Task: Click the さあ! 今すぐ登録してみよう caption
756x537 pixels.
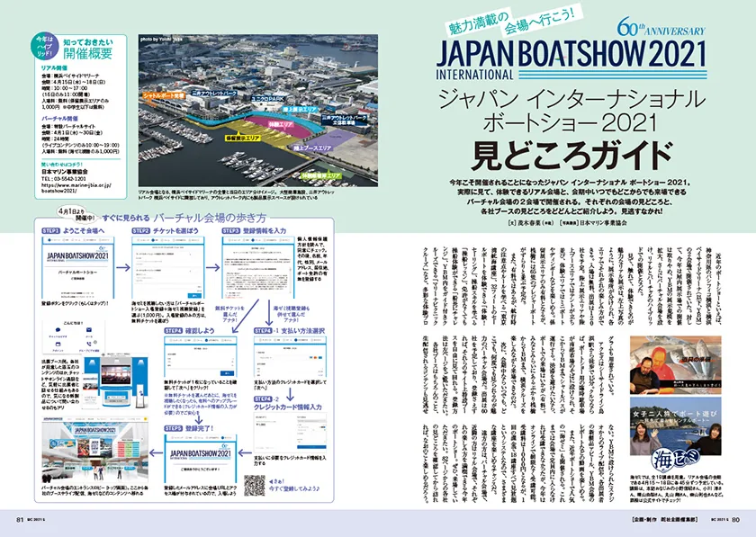Action: tap(295, 485)
